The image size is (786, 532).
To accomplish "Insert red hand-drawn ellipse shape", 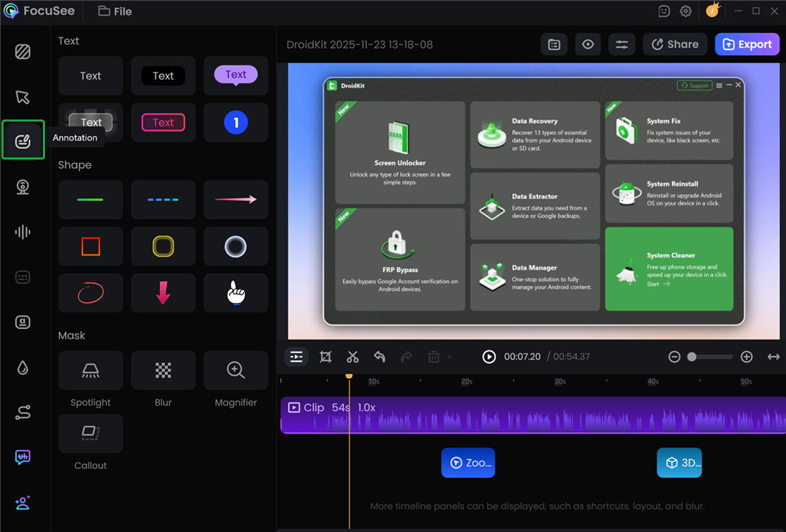I will 91,292.
